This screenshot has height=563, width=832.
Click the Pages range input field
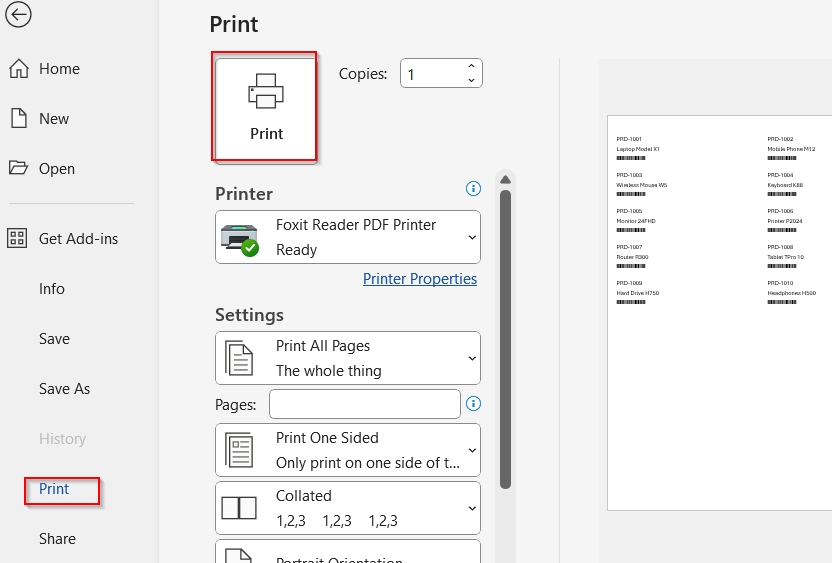tap(365, 404)
